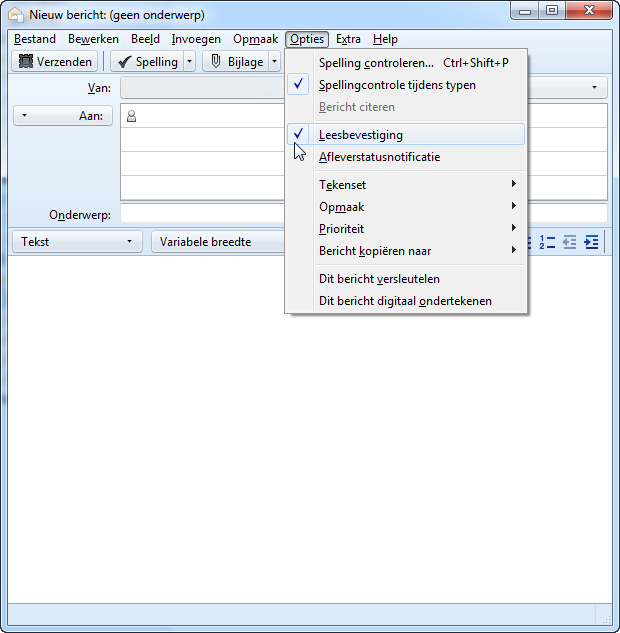Click the contact icon in address row
Viewport: 620px width, 633px height.
[132, 117]
